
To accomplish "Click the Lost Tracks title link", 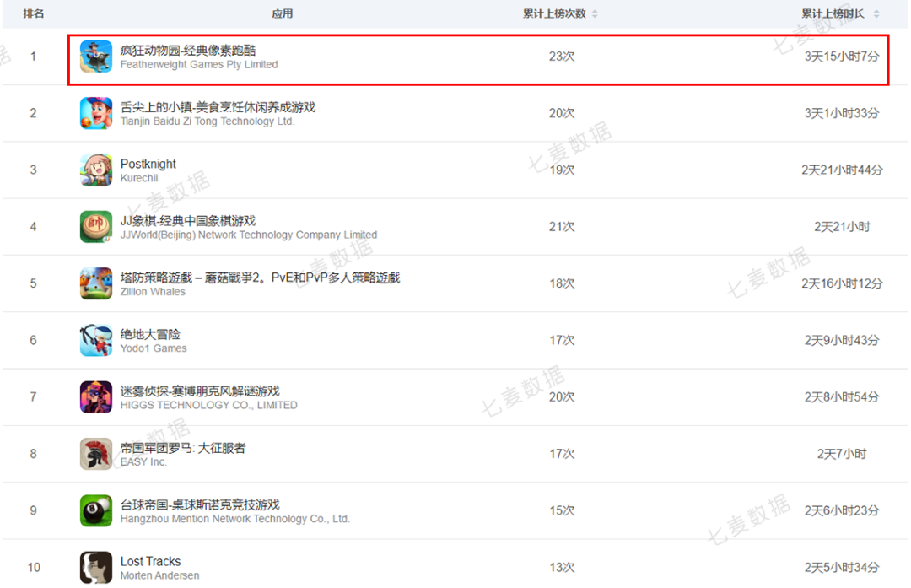I will point(150,561).
